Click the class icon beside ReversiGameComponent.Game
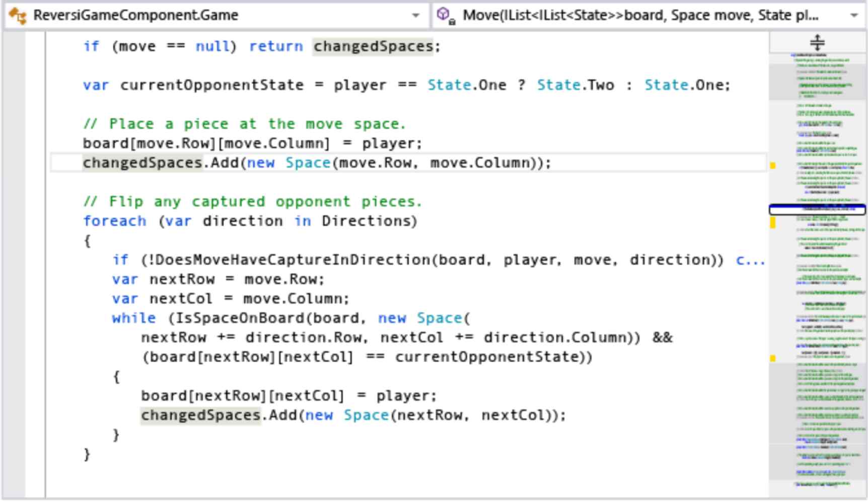868x502 pixels. coord(17,16)
